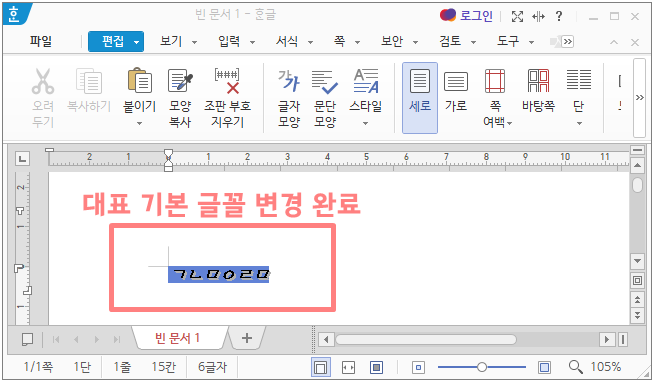This screenshot has width=654, height=382.
Task: Open the Review (검토) menu
Action: [450, 41]
